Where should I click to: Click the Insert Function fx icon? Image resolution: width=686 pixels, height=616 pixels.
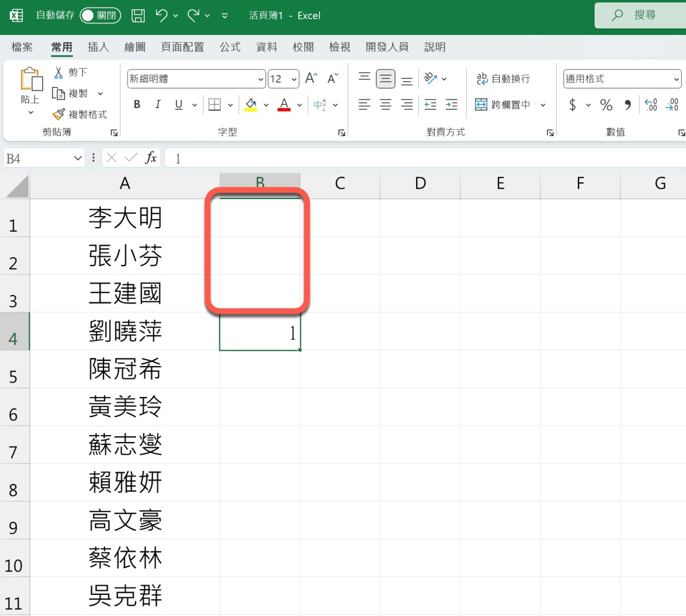(x=151, y=158)
